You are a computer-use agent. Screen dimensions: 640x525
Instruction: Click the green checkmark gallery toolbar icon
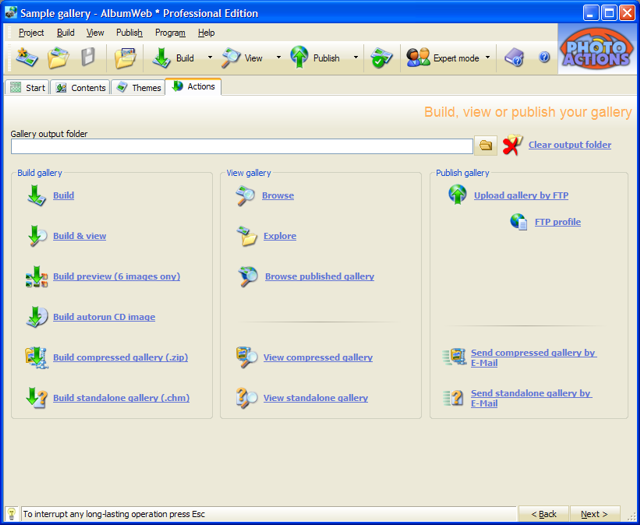(x=381, y=58)
